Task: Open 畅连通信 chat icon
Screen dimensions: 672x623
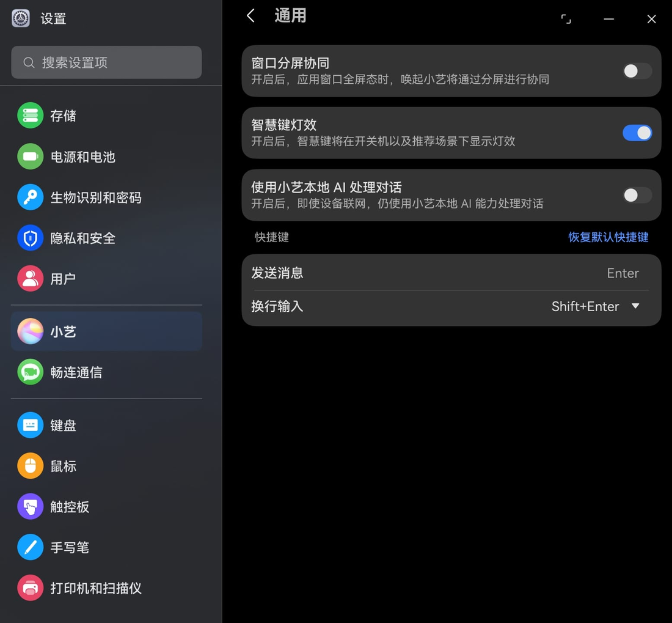Action: coord(30,372)
